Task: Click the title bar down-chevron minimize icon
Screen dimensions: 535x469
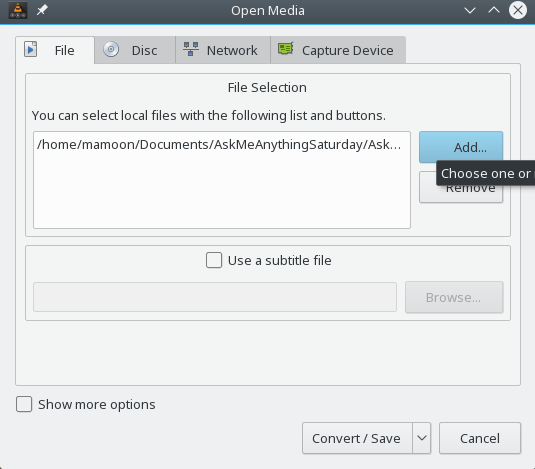Action: pos(470,11)
